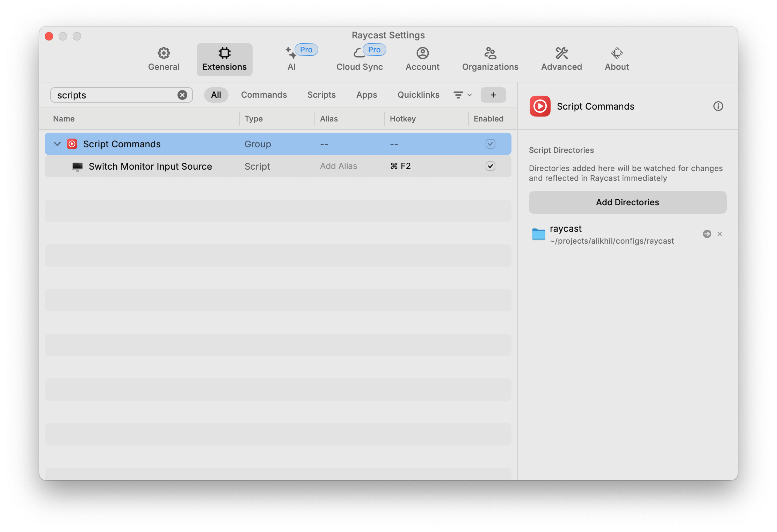Open the Account tab
Image resolution: width=777 pixels, height=532 pixels.
(422, 59)
